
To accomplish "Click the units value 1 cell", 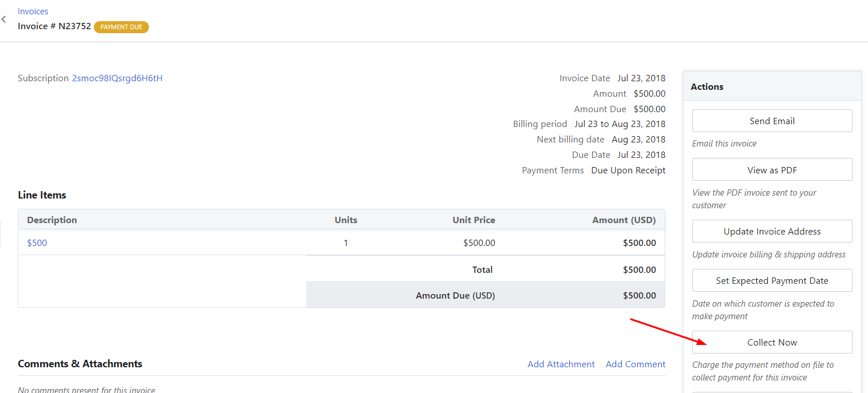I will tap(346, 243).
